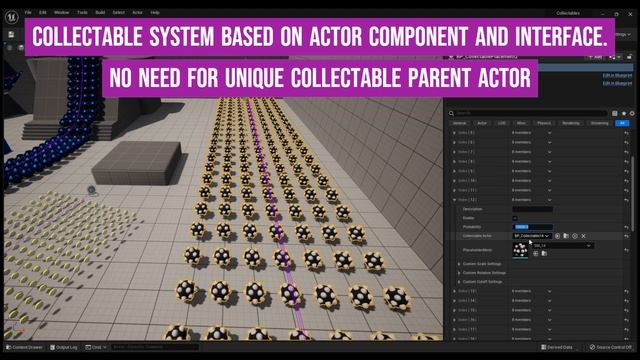This screenshot has height=360, width=640.
Task: Reset Collectable Actor to its default value
Action: (x=627, y=236)
